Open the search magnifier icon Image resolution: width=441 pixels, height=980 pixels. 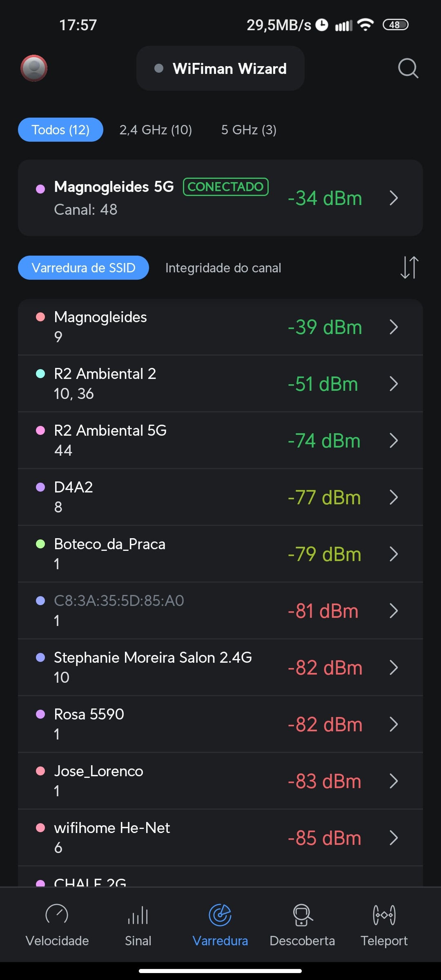[x=408, y=68]
